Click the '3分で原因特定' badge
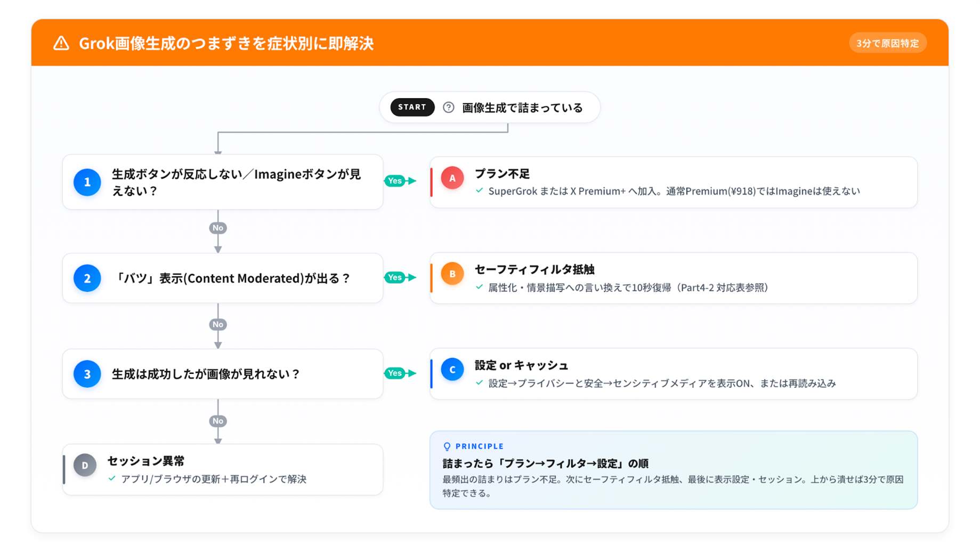 887,43
